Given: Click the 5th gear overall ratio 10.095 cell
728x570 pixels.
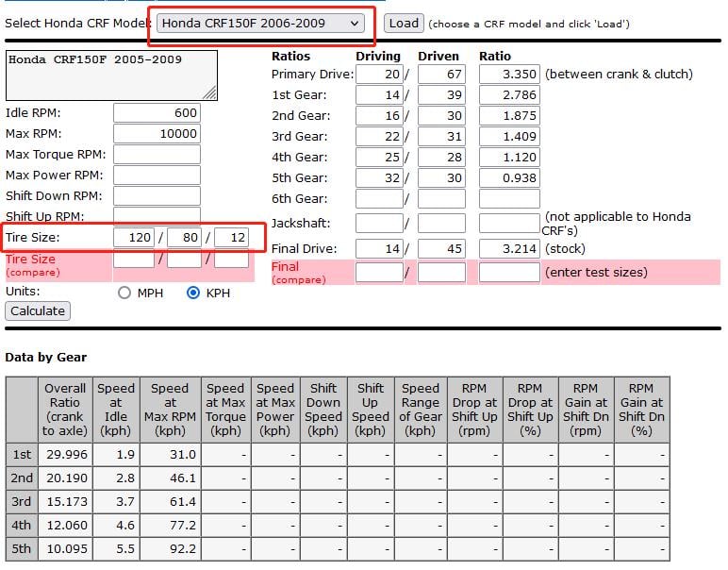Looking at the screenshot, I should click(65, 548).
